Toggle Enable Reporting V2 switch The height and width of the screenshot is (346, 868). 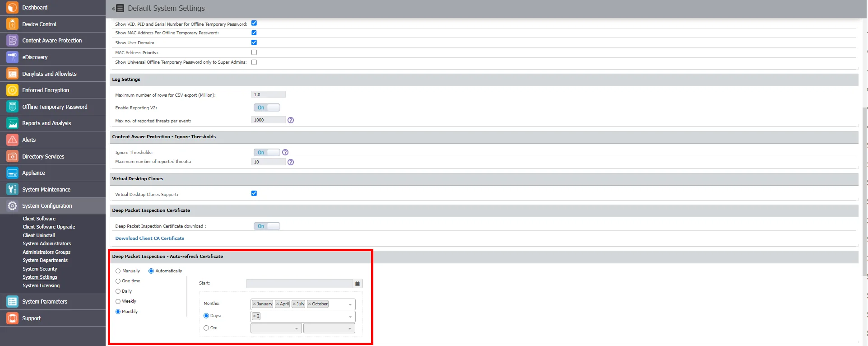pyautogui.click(x=267, y=108)
